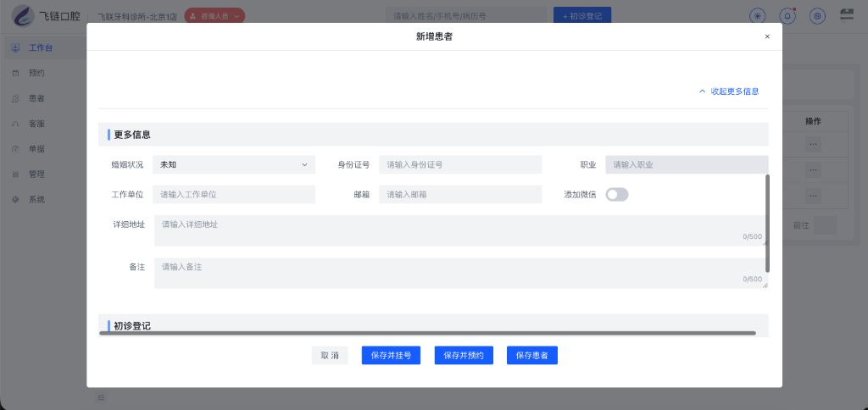Click the 更多信息 section header

coord(433,135)
